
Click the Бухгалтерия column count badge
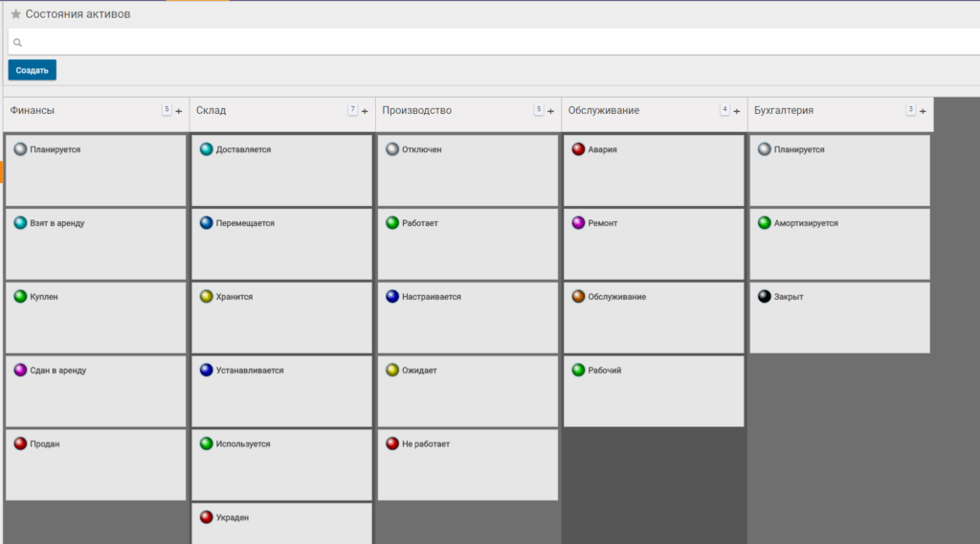coord(910,109)
